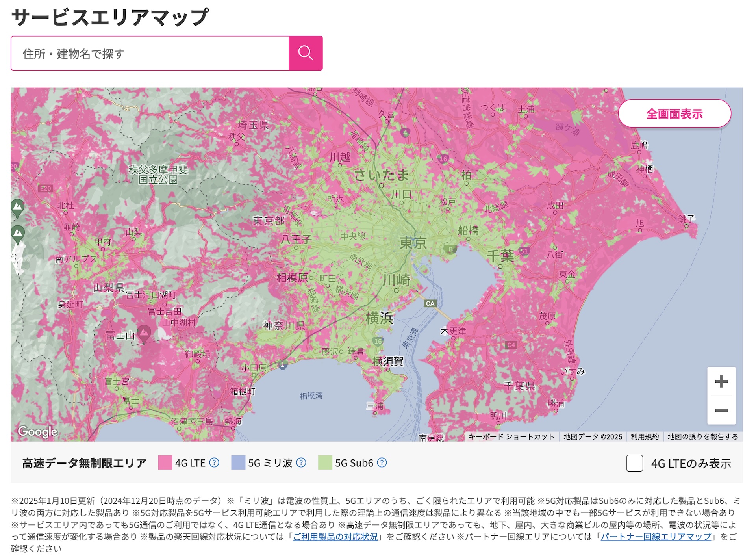Click the magenta search magnifier button
The width and height of the screenshot is (756, 559).
[x=306, y=53]
